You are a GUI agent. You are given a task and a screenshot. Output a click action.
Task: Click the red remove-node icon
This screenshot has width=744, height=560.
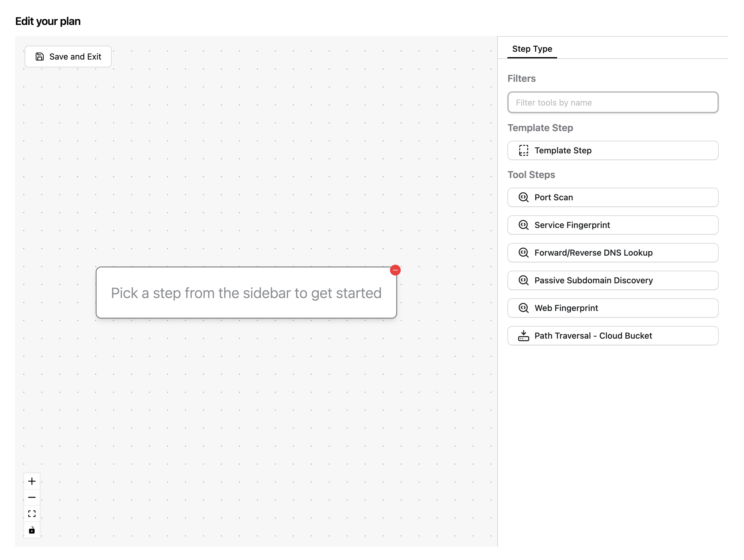click(395, 270)
